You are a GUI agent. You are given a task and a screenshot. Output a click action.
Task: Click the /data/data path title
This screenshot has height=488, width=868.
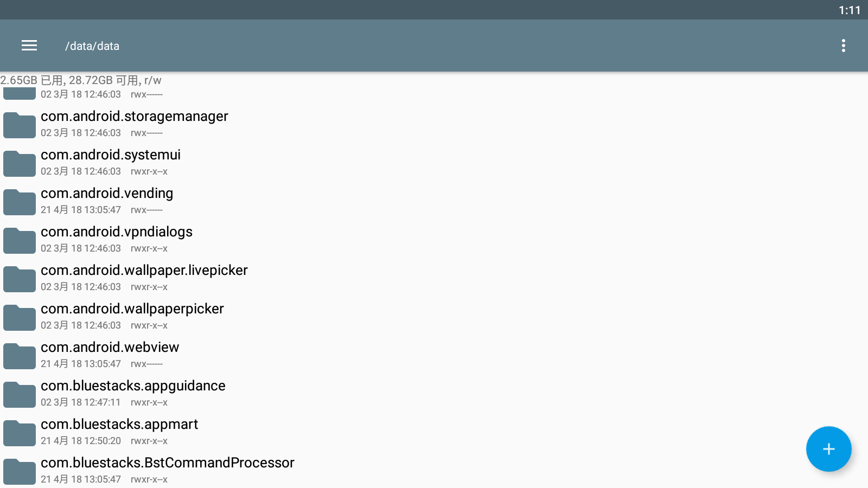[92, 46]
